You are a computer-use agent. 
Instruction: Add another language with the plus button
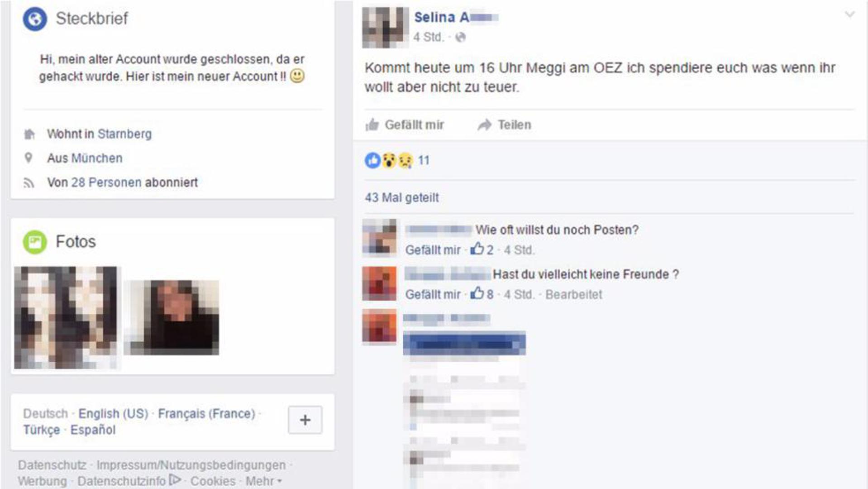click(x=305, y=420)
